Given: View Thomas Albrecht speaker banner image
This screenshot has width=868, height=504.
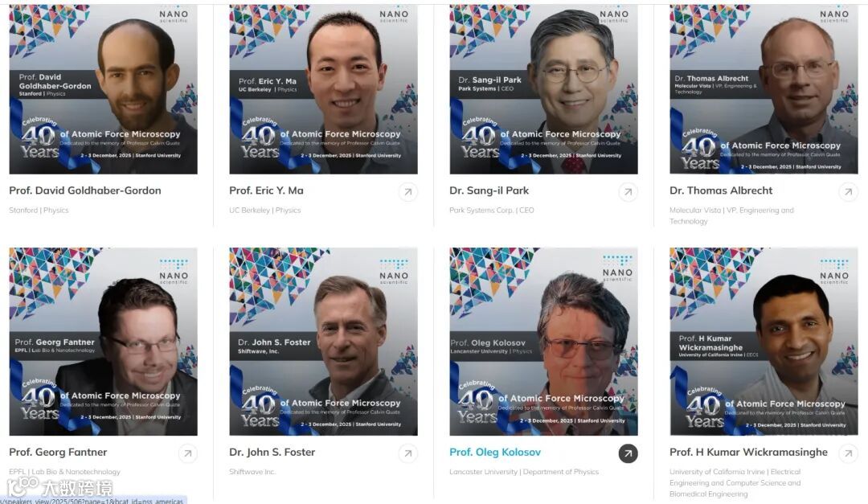Looking at the screenshot, I should pyautogui.click(x=764, y=89).
